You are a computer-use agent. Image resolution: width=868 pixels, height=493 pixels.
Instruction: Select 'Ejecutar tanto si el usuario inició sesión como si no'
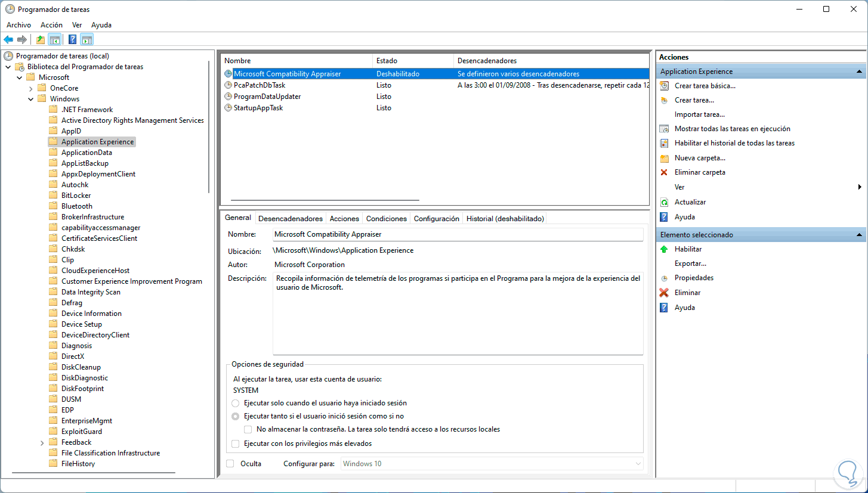click(x=236, y=416)
